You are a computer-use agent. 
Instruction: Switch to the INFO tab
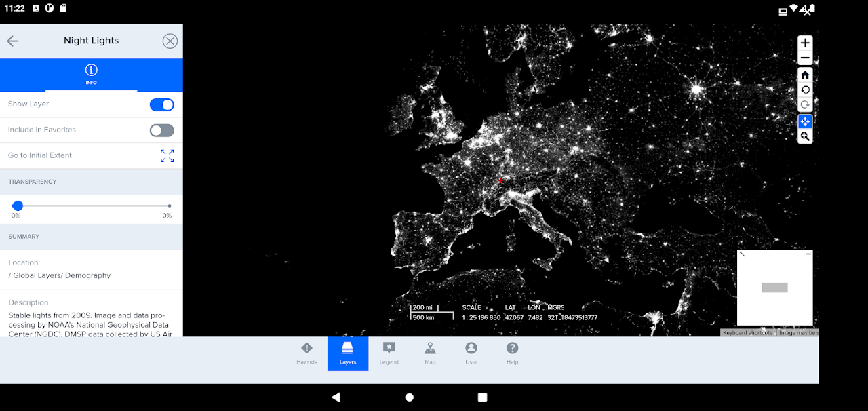coord(91,75)
